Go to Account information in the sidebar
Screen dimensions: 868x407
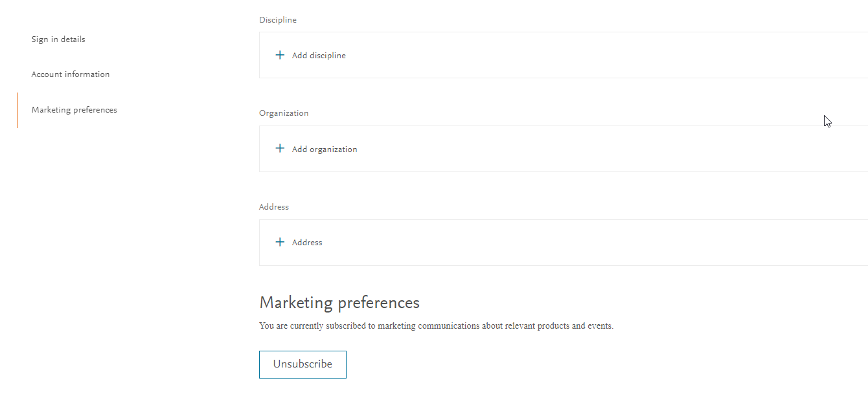point(71,74)
